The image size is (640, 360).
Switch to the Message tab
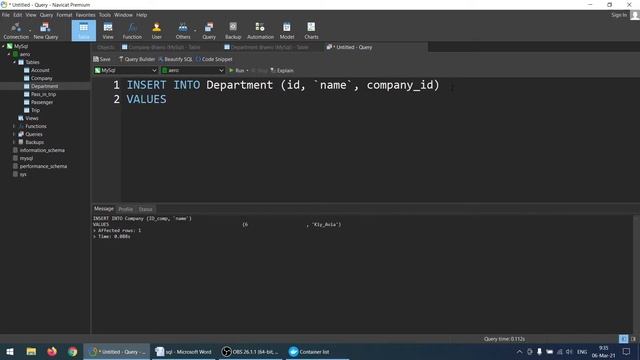[104, 209]
